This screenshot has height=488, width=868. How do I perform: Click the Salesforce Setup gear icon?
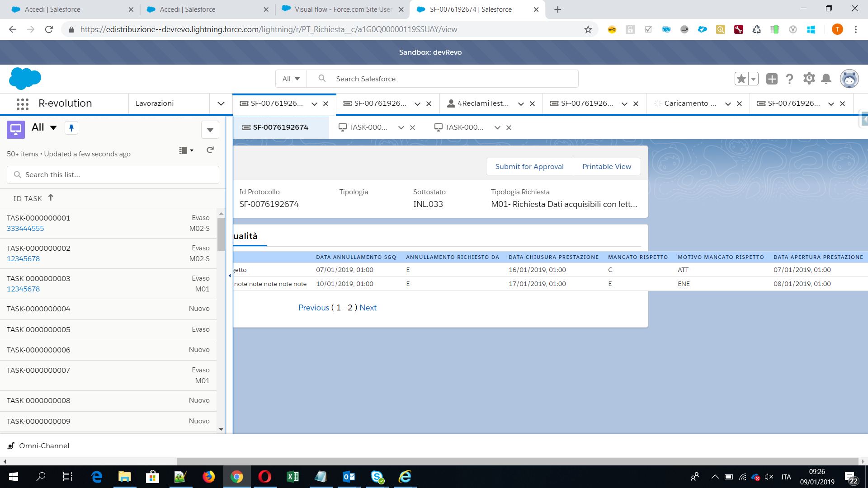[809, 79]
